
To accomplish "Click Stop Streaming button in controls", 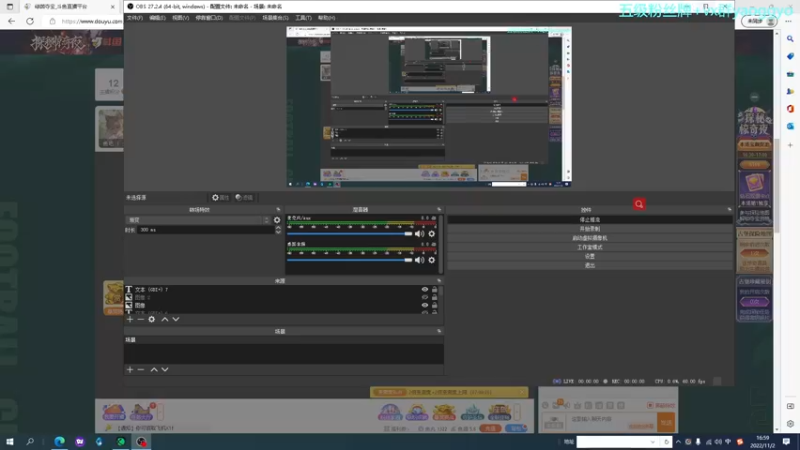I will click(x=590, y=220).
